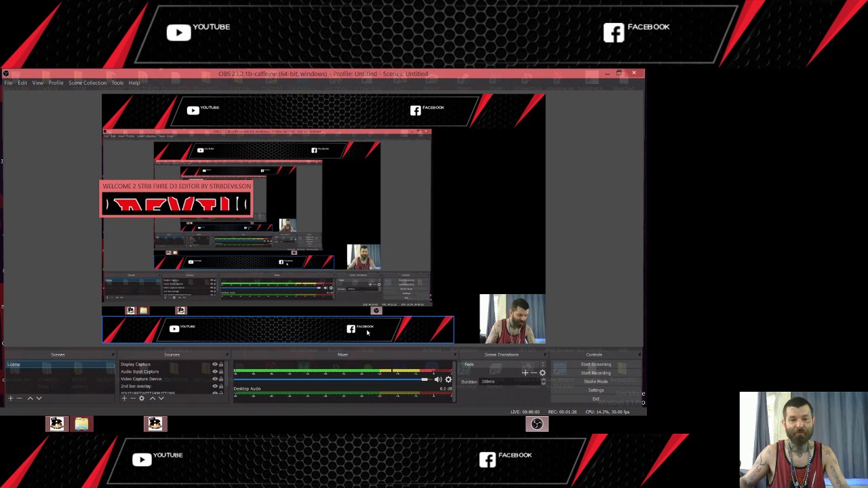The height and width of the screenshot is (488, 868).
Task: Click the OBS Studio icon in the taskbar
Action: pos(536,424)
